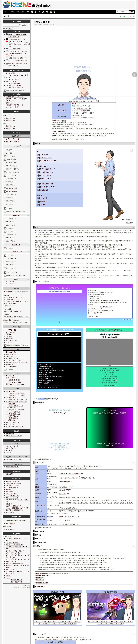This screenshot has height=644, width=138.
Task: Click the scroll-down arrow button at right edge
Action: click(x=134, y=74)
